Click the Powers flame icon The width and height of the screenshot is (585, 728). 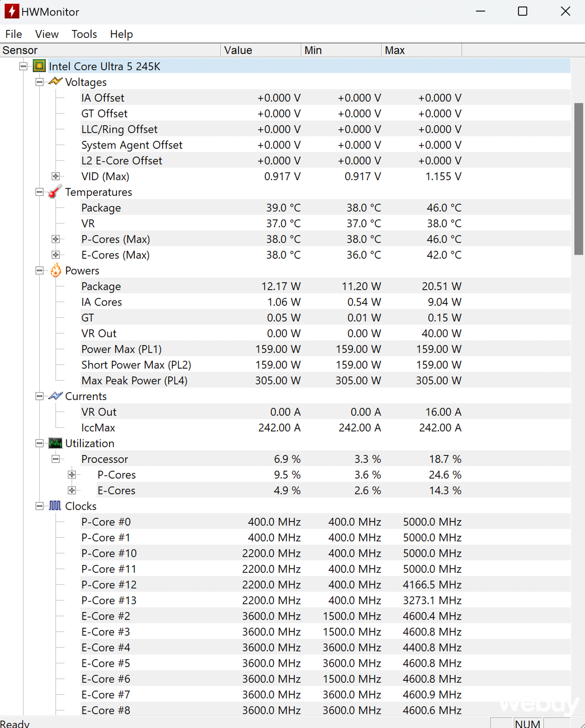pyautogui.click(x=55, y=270)
